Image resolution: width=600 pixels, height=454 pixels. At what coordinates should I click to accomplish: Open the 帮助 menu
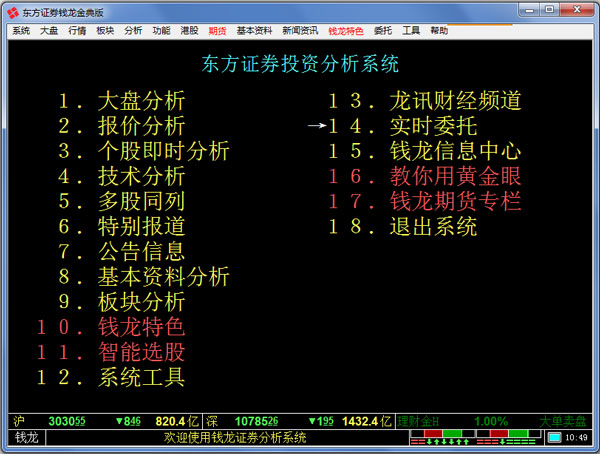[439, 31]
